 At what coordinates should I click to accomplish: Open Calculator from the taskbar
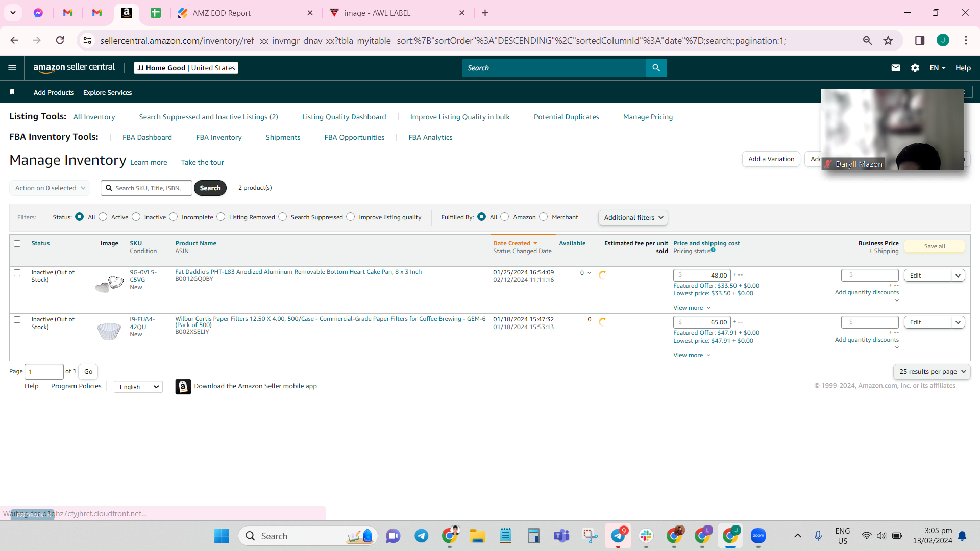click(x=533, y=536)
